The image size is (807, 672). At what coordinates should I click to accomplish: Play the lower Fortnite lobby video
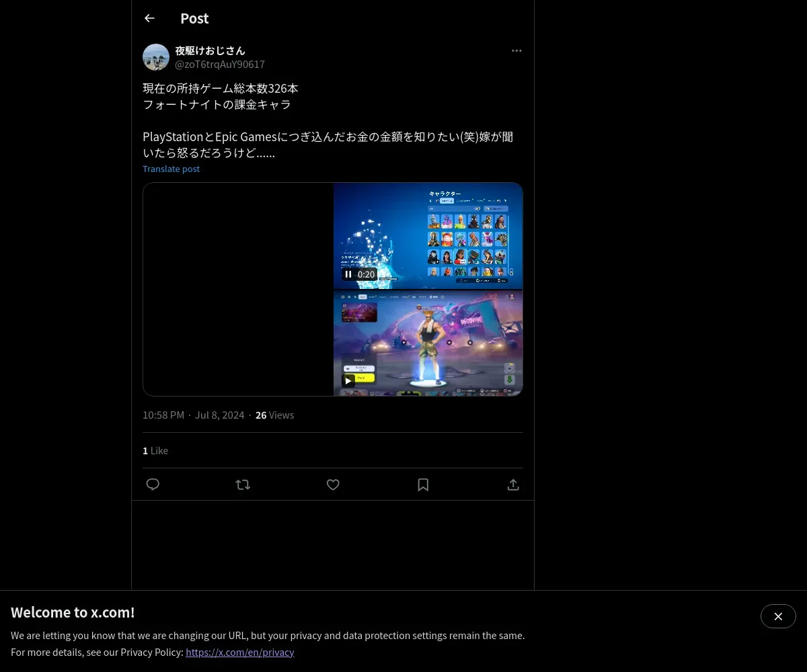point(348,380)
